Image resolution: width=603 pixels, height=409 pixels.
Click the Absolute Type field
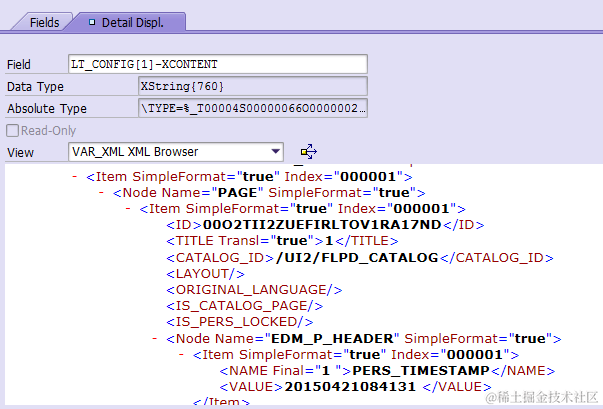point(253,108)
